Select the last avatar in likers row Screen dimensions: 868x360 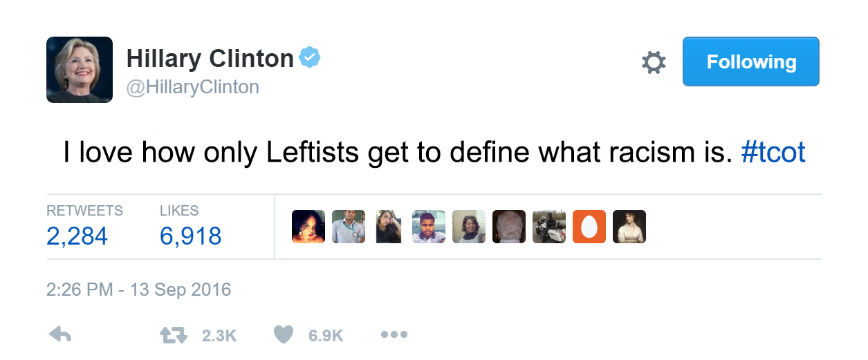629,227
